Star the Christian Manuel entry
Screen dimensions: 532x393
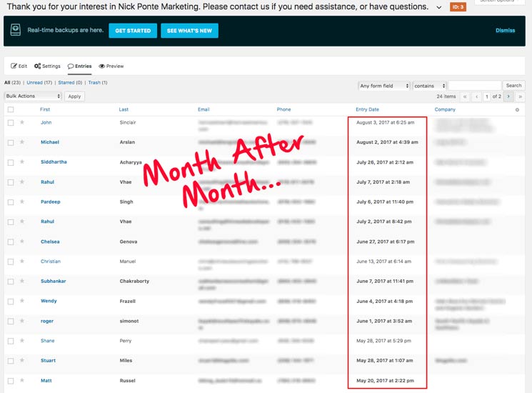[x=22, y=261]
